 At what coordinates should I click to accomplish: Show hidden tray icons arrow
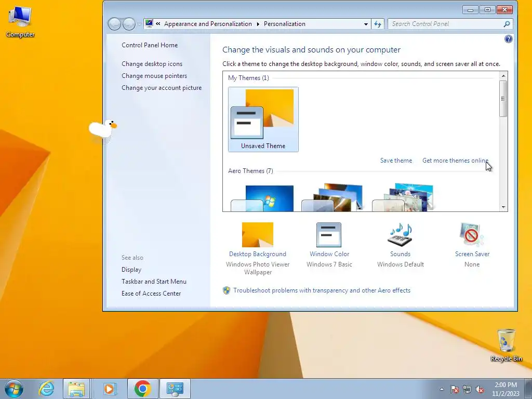coord(442,389)
